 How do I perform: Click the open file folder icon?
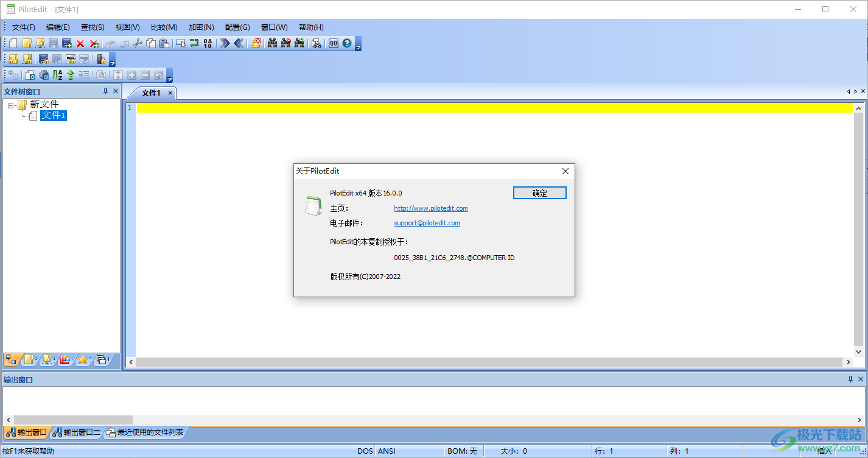coord(27,43)
